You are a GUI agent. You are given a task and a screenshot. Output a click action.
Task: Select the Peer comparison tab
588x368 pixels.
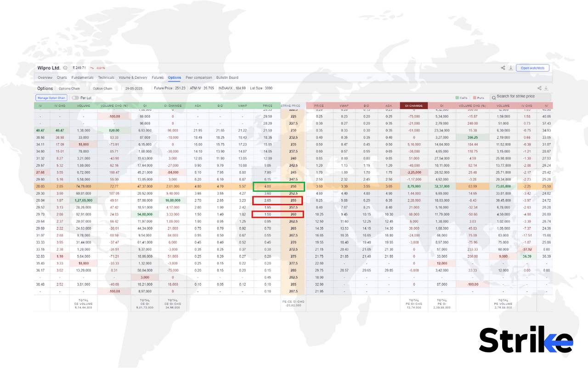(199, 77)
